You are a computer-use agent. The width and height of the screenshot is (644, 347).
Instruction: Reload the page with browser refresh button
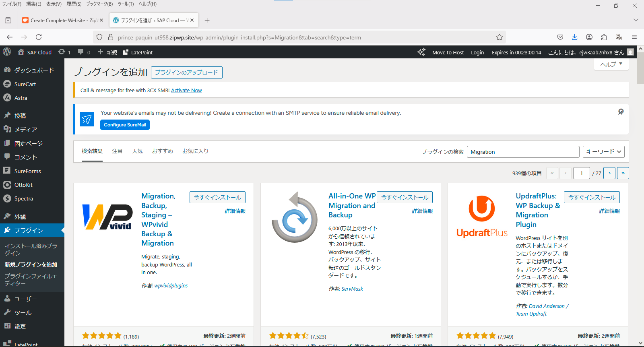pyautogui.click(x=39, y=37)
